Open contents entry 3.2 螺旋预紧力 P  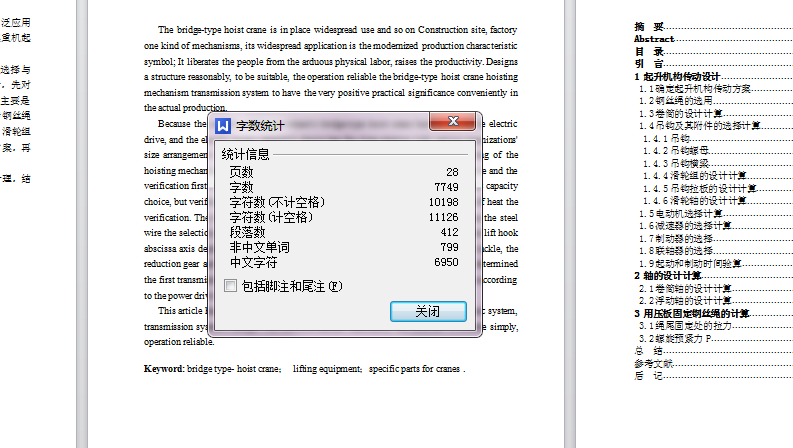715,338
